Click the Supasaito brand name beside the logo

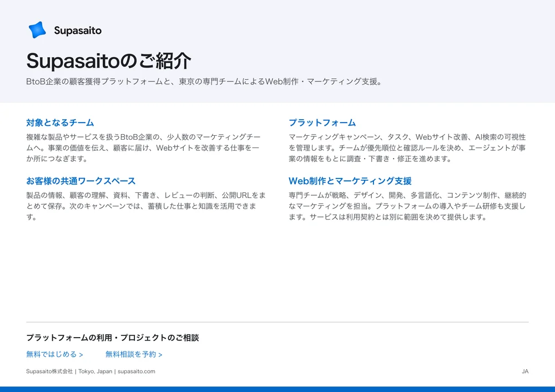click(x=78, y=30)
